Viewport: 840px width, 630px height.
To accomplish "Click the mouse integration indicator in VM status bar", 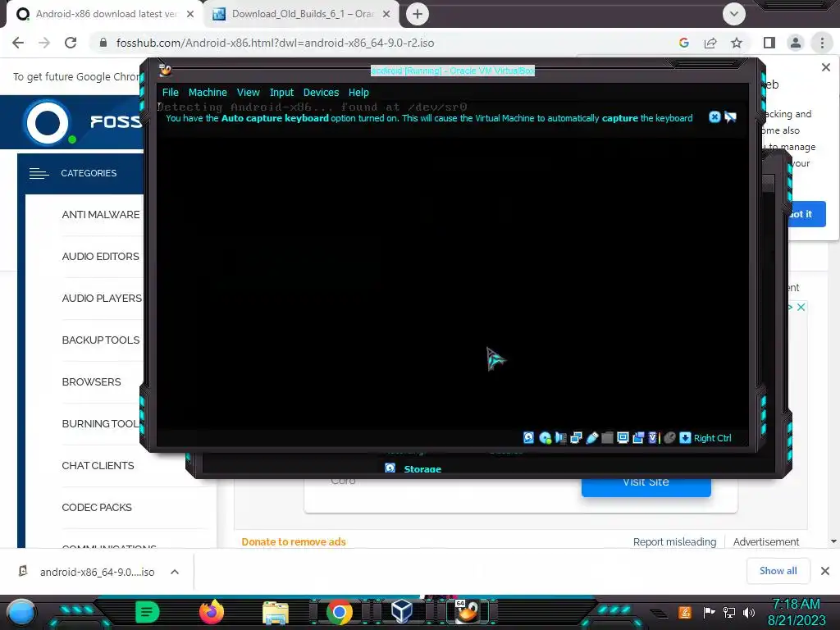I will click(x=669, y=438).
